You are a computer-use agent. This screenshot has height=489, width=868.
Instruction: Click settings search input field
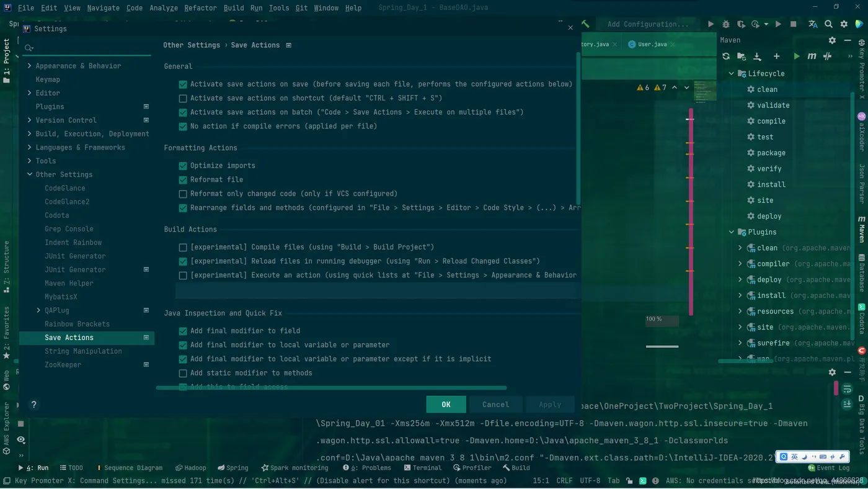point(87,48)
